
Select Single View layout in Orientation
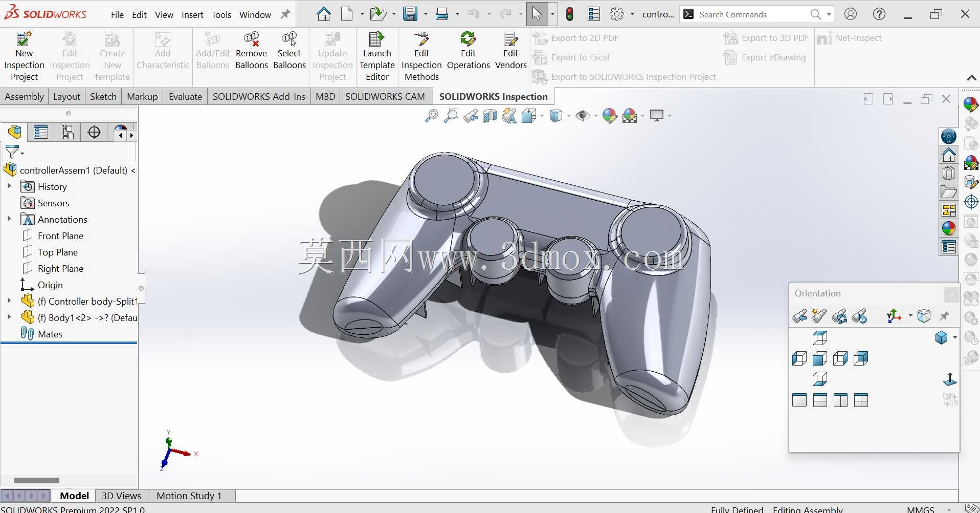pos(799,400)
